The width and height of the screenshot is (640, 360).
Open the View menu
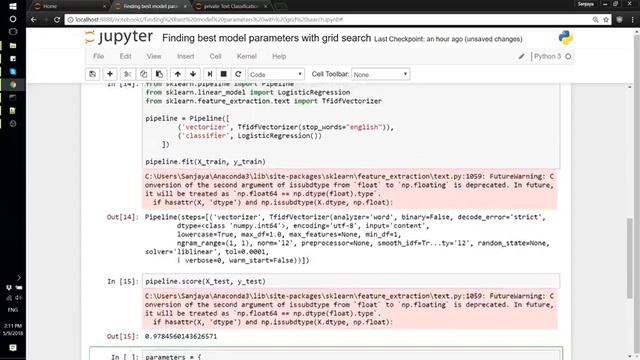tap(154, 56)
